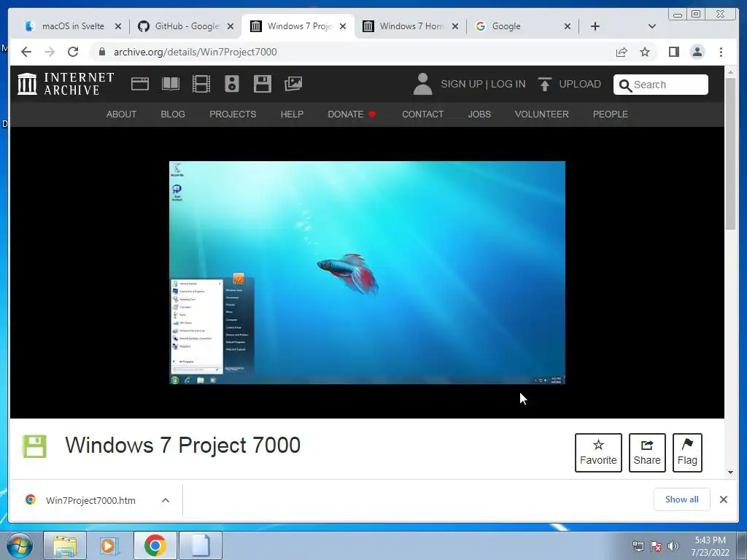
Task: Switch to the Google tab
Action: [522, 26]
